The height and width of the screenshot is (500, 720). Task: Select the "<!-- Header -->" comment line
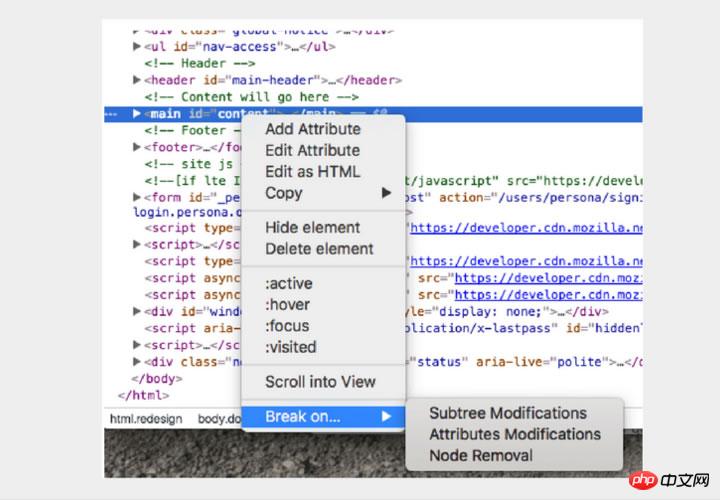pyautogui.click(x=200, y=63)
